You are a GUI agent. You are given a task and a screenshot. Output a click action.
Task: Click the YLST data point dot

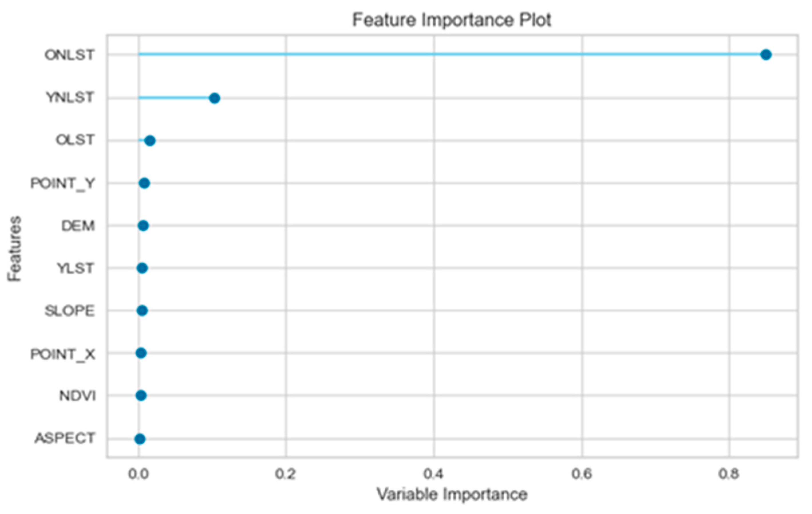(x=142, y=268)
